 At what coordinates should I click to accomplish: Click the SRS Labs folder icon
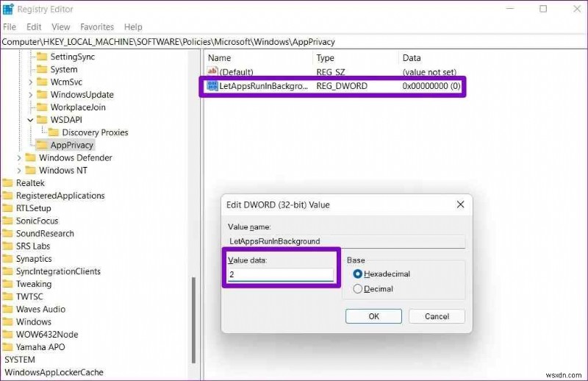click(7, 246)
